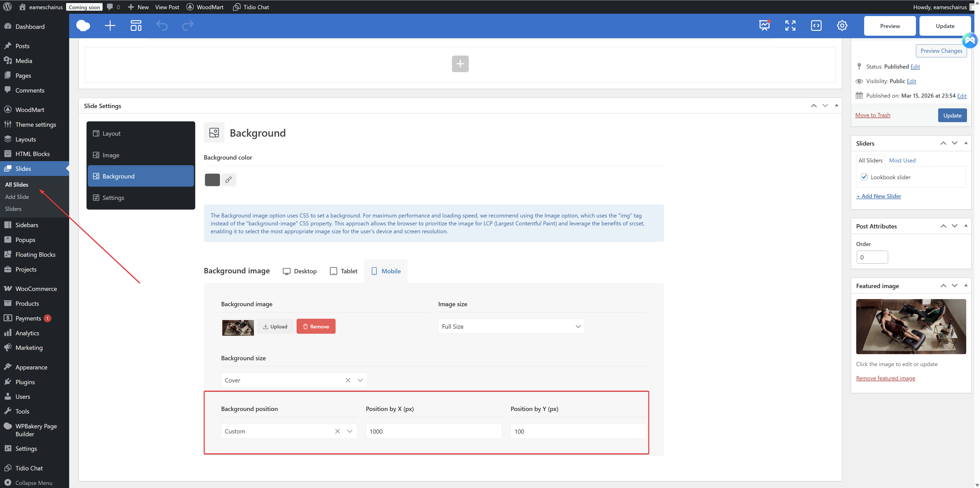Open the insights chart icon in toolbar
The image size is (980, 488).
764,25
